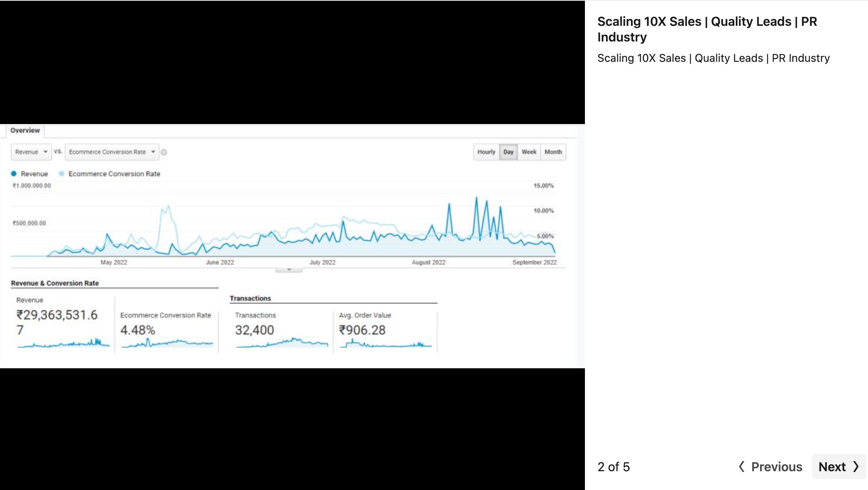868x490 pixels.
Task: Switch chart granularity to Week
Action: [x=529, y=152]
